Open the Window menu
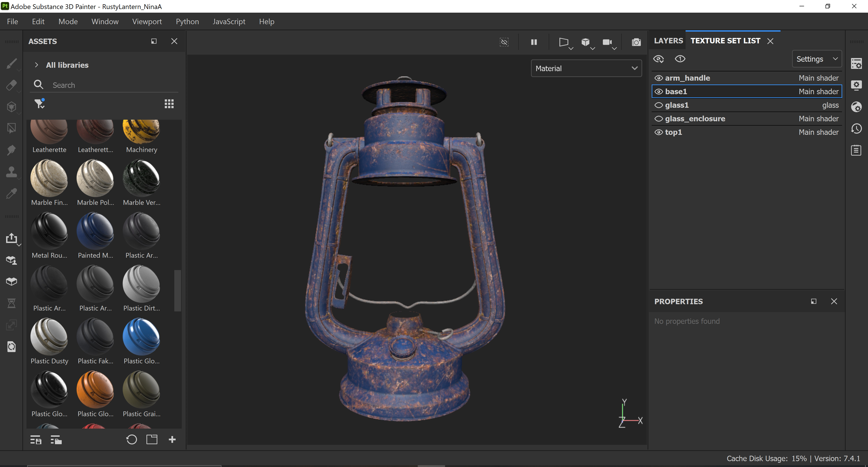 pos(105,21)
